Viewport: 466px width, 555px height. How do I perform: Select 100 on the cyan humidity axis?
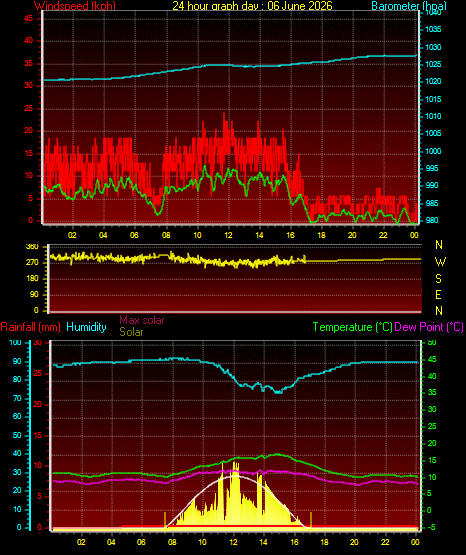pyautogui.click(x=15, y=343)
